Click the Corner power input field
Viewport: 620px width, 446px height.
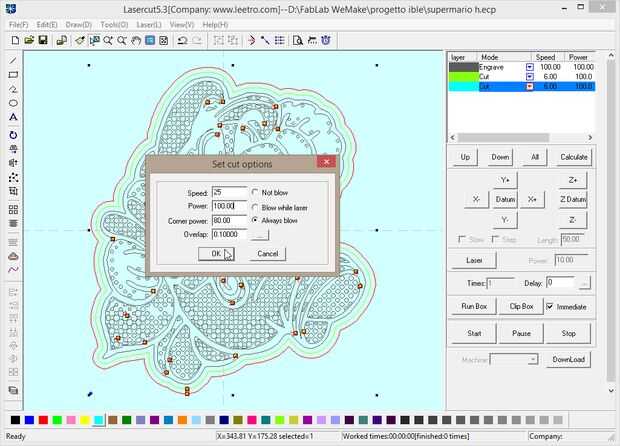coord(229,220)
